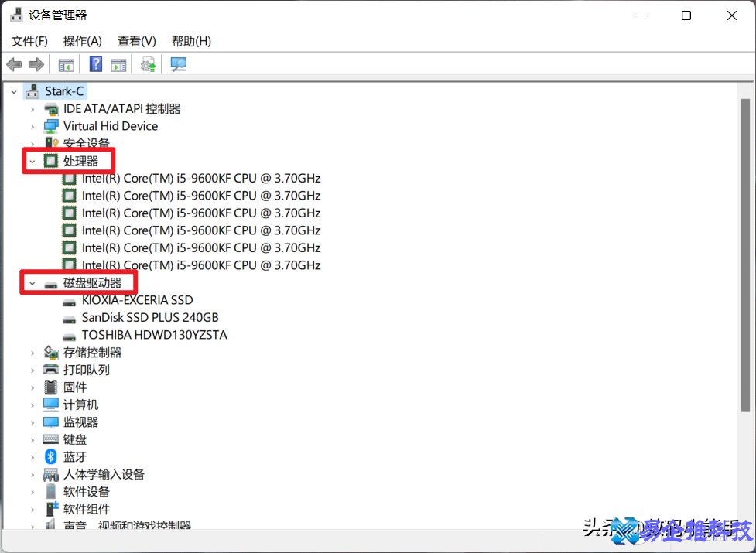The image size is (756, 553).
Task: Expand the 监视器 monitors category
Action: pyautogui.click(x=32, y=422)
